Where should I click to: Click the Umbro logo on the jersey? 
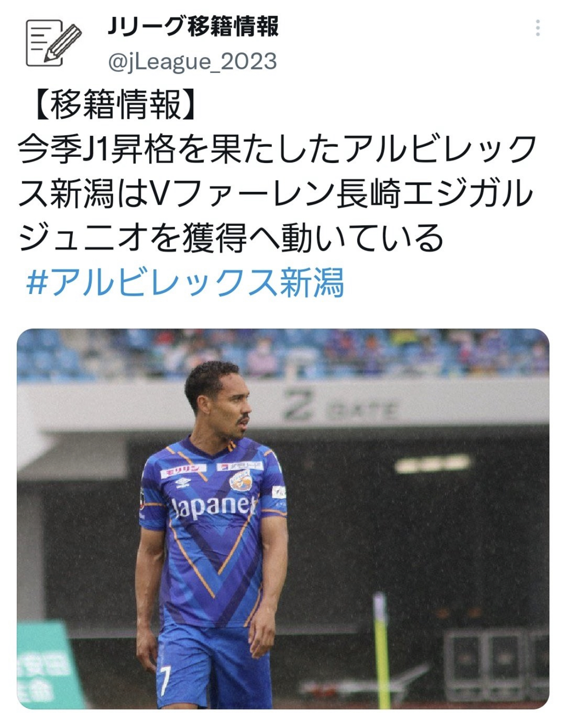[x=183, y=481]
